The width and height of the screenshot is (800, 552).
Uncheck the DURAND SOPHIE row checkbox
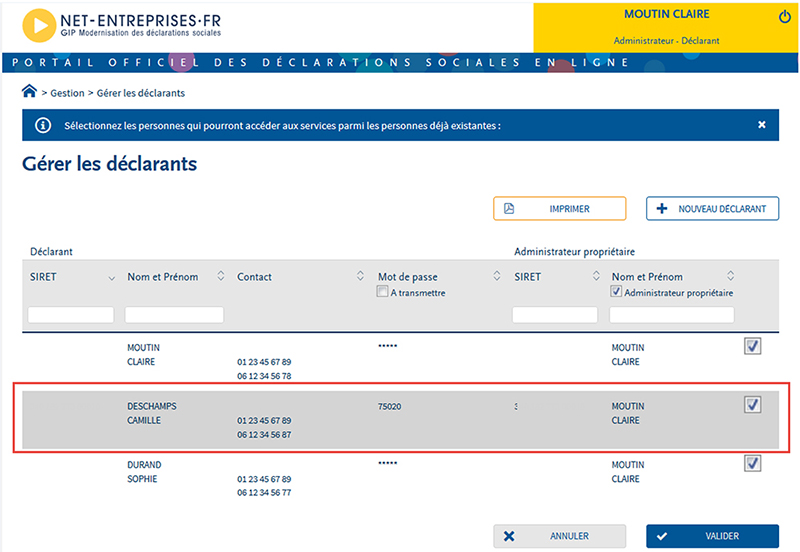point(753,463)
